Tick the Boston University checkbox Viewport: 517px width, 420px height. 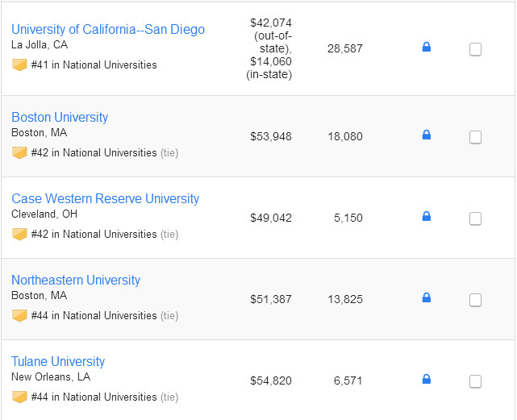[475, 137]
